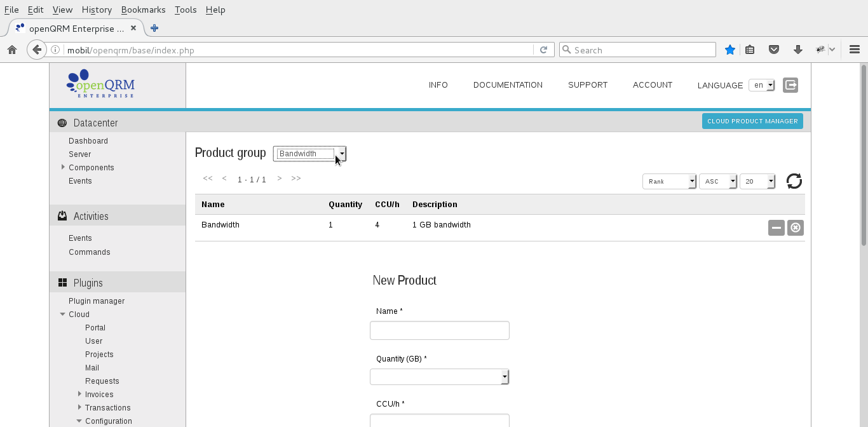Open User under Cloud
868x427 pixels.
(x=94, y=341)
